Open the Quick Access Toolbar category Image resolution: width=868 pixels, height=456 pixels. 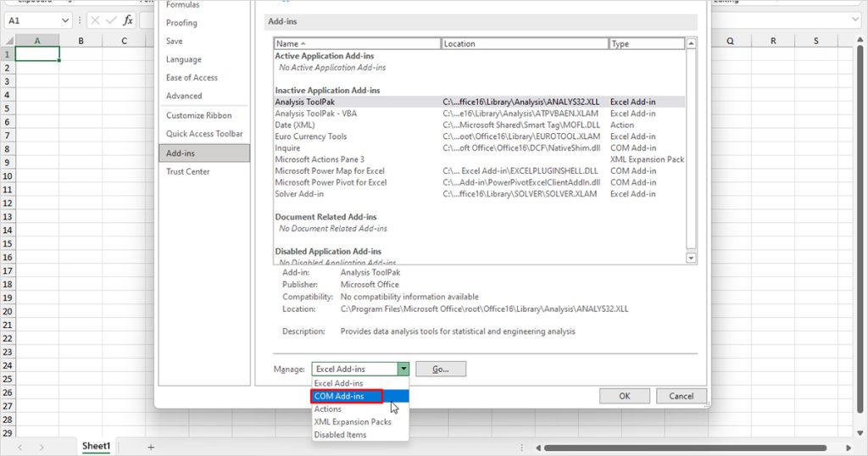coord(204,133)
